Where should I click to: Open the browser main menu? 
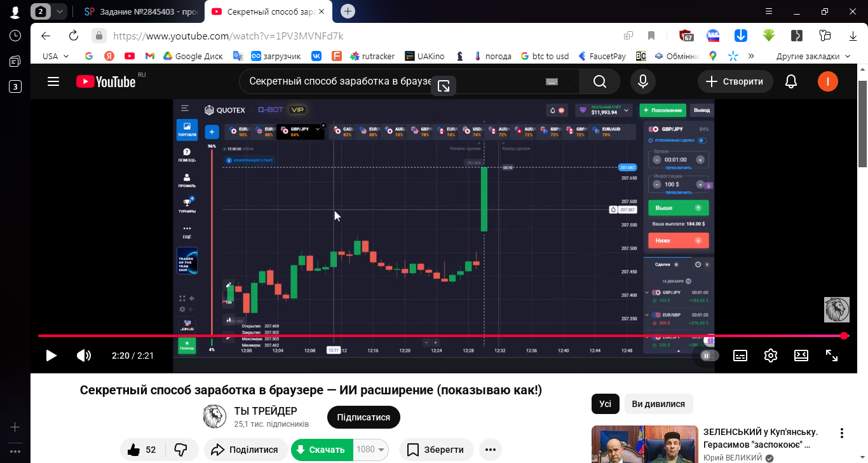(768, 11)
